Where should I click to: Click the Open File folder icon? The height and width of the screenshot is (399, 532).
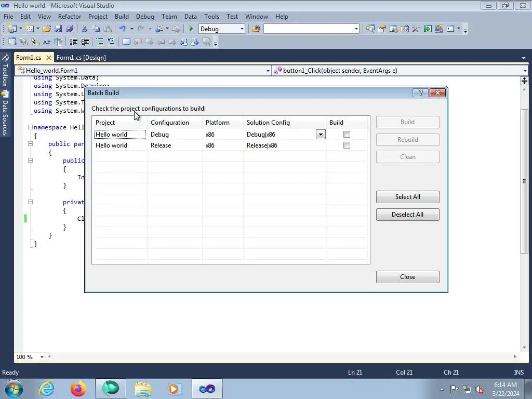coord(47,29)
